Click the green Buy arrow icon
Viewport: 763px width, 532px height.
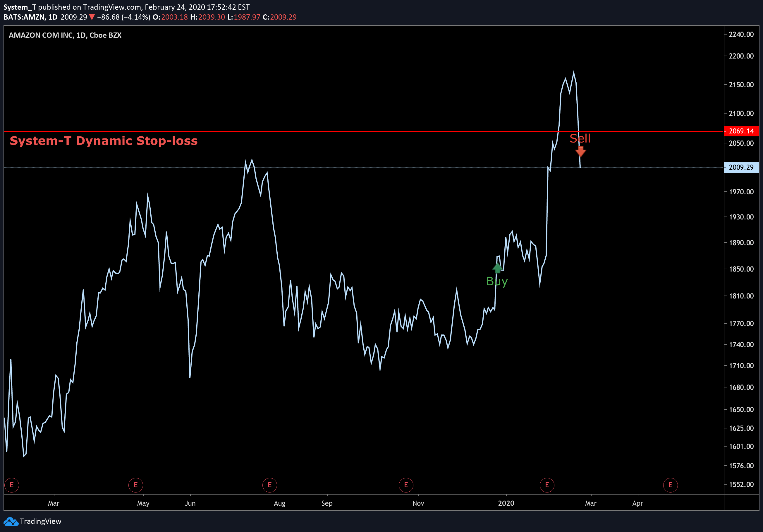pyautogui.click(x=497, y=268)
